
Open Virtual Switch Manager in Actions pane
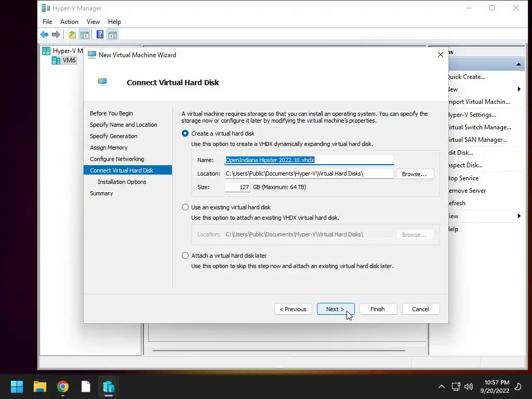coord(480,127)
